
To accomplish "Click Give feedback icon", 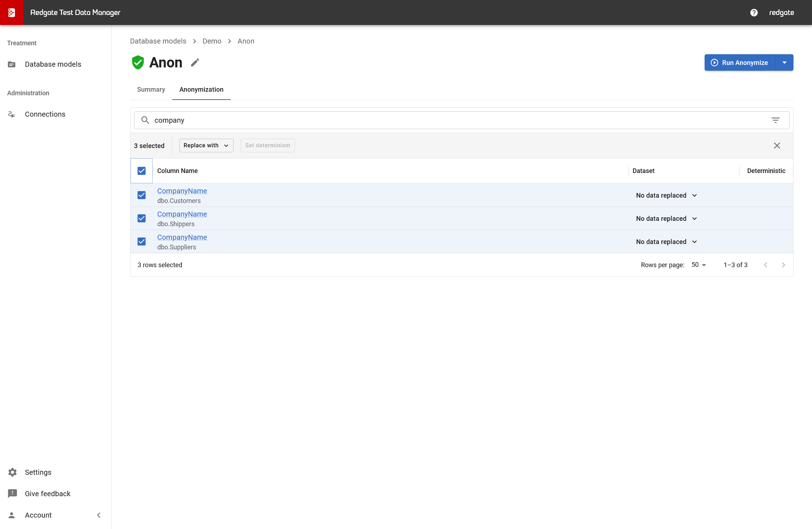I will click(12, 494).
